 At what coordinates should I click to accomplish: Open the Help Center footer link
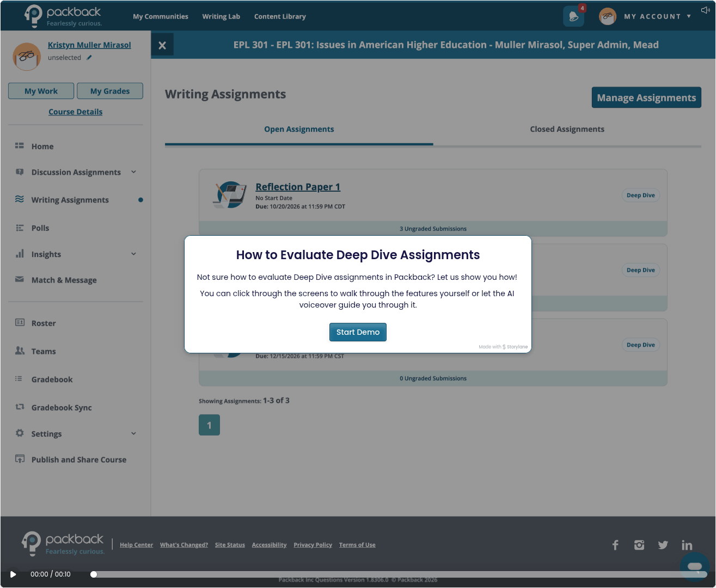point(136,545)
